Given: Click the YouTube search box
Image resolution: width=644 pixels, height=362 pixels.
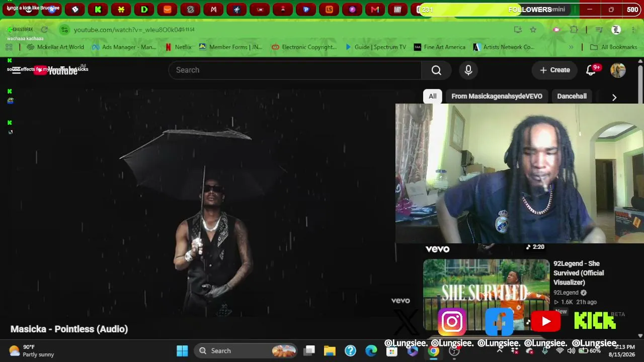Looking at the screenshot, I should [x=295, y=70].
